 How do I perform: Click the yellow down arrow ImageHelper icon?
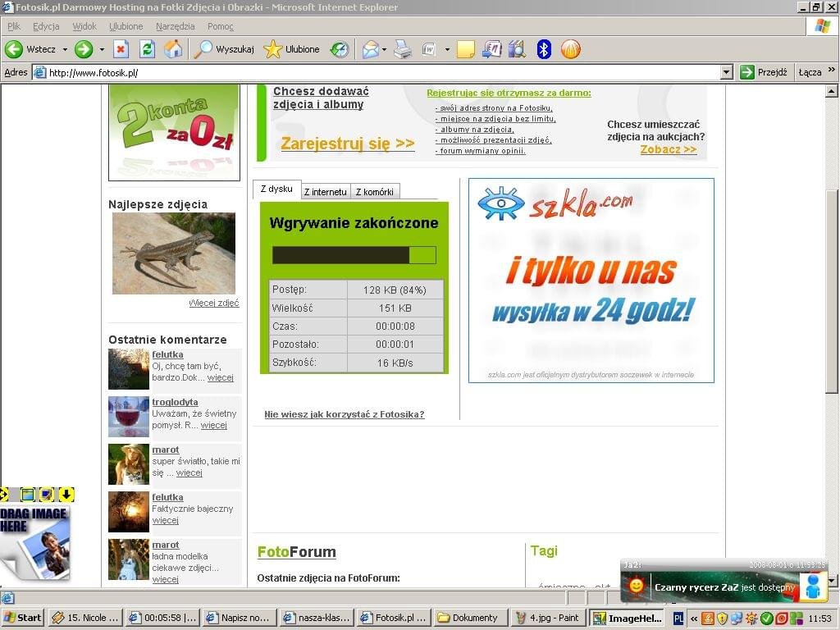click(x=66, y=494)
